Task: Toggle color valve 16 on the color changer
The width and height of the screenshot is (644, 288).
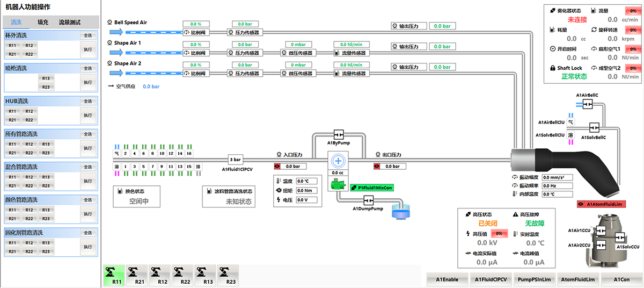Action: pos(189,153)
